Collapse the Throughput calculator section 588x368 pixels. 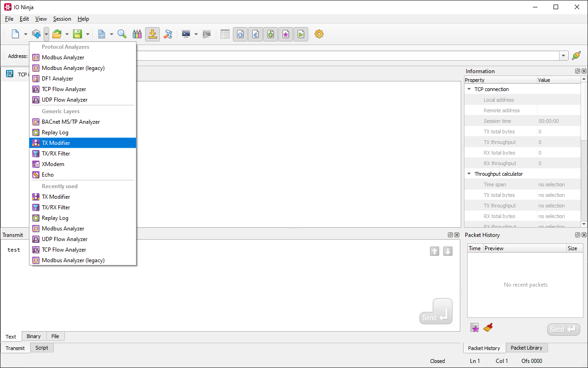click(469, 174)
